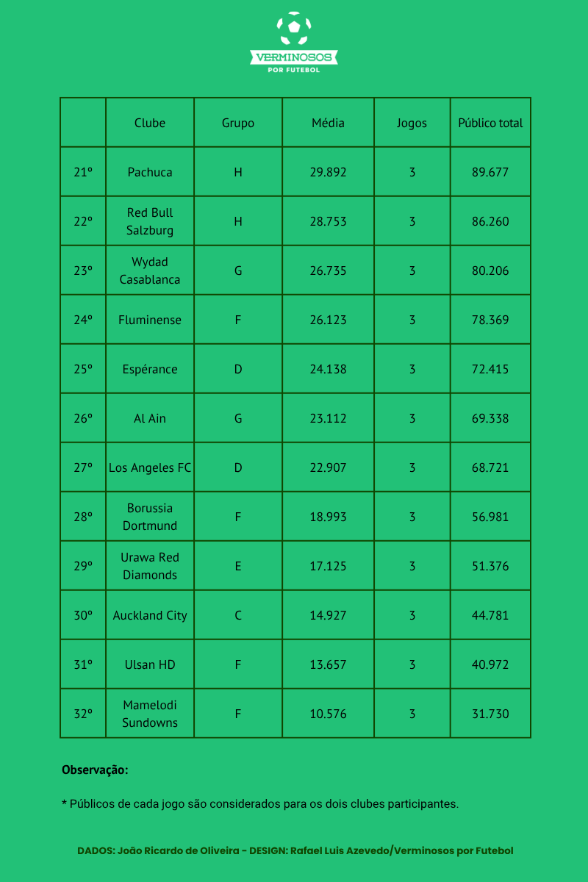Select the Público total column header
588x882 pixels.
490,123
